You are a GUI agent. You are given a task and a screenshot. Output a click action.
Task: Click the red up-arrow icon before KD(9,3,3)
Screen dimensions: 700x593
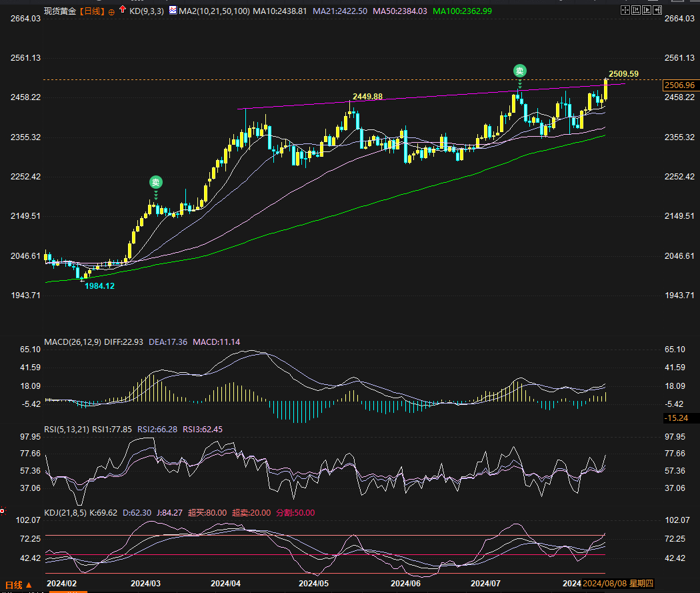123,11
